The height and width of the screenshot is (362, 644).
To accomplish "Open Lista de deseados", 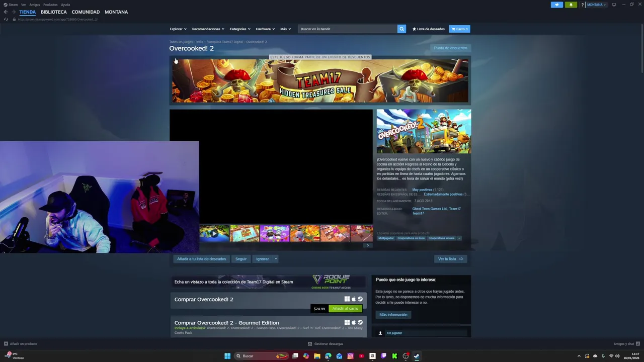I will (429, 29).
